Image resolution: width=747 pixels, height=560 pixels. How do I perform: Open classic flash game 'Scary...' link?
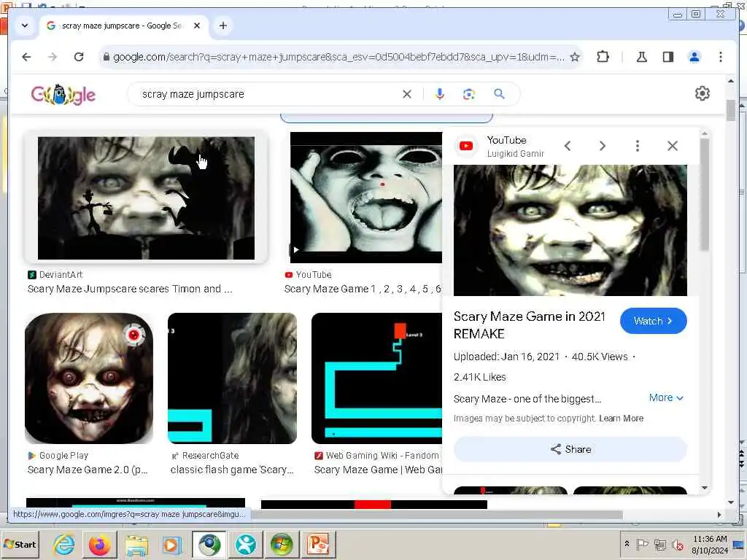(231, 470)
